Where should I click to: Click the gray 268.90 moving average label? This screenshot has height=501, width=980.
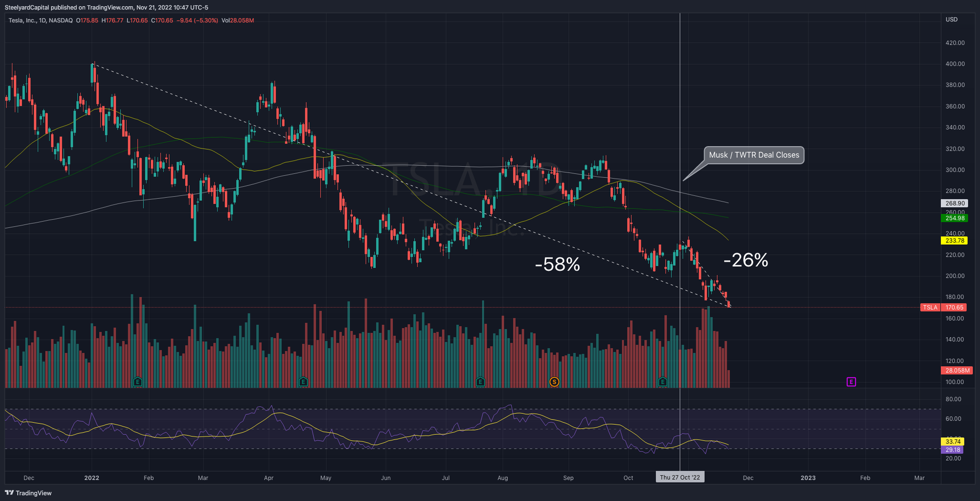tap(954, 204)
